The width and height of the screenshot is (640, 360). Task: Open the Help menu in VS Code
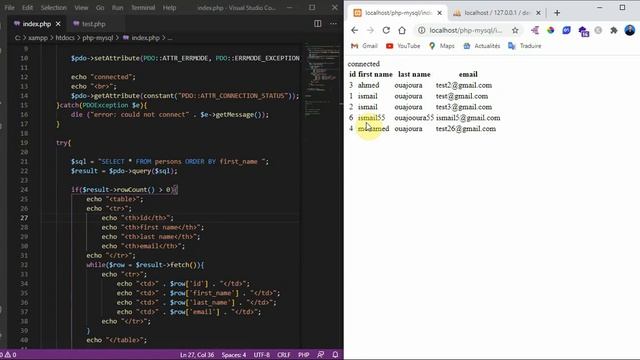[169, 7]
